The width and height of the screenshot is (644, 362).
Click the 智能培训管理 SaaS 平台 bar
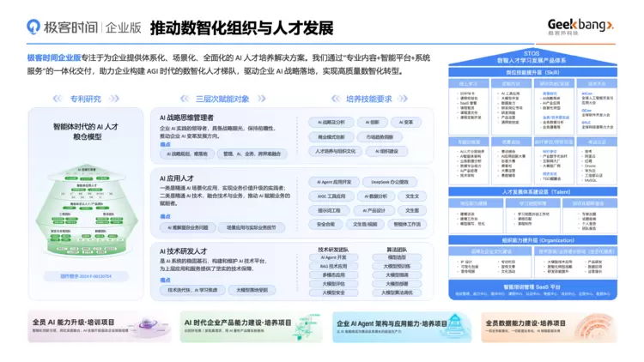click(532, 287)
